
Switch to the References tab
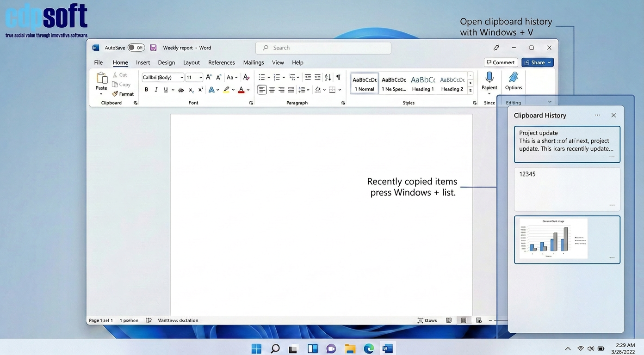221,62
